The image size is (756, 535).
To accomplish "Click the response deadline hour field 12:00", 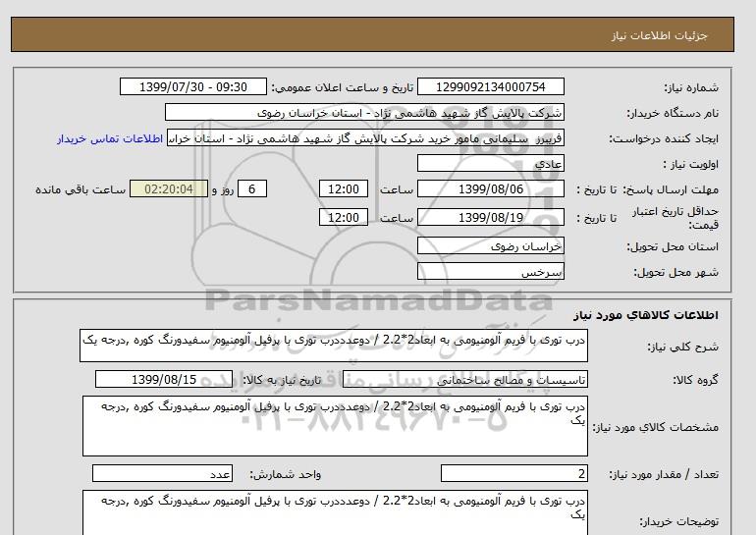I will (x=346, y=189).
